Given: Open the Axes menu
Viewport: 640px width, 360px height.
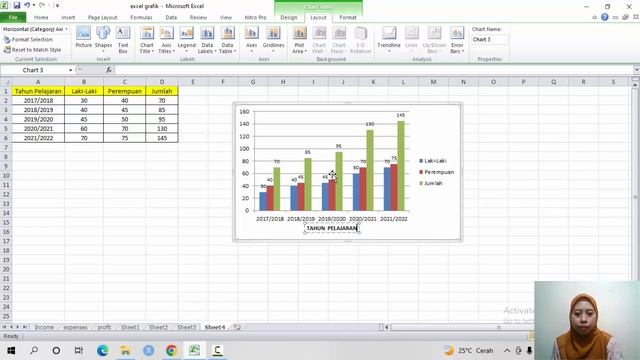Looking at the screenshot, I should pyautogui.click(x=251, y=39).
